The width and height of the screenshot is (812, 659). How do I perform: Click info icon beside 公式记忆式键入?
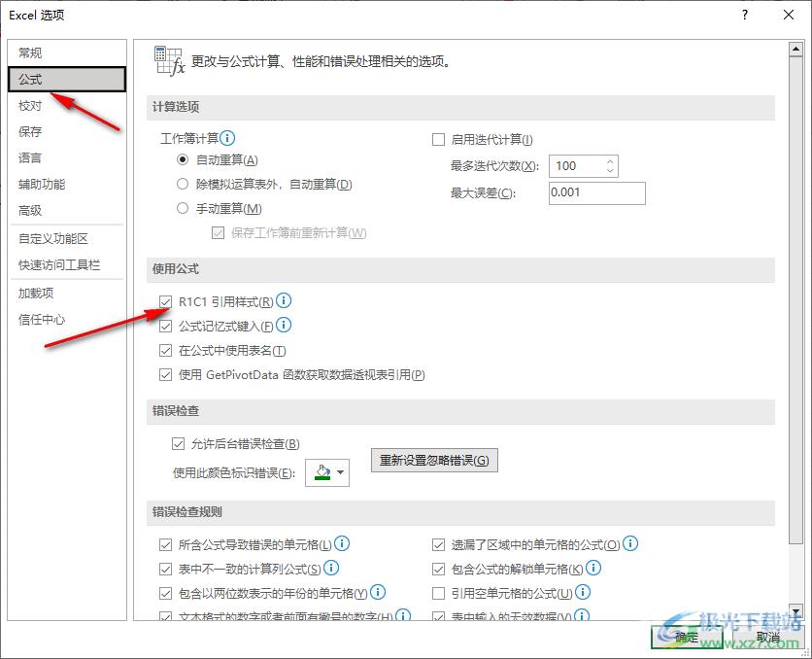pos(284,325)
